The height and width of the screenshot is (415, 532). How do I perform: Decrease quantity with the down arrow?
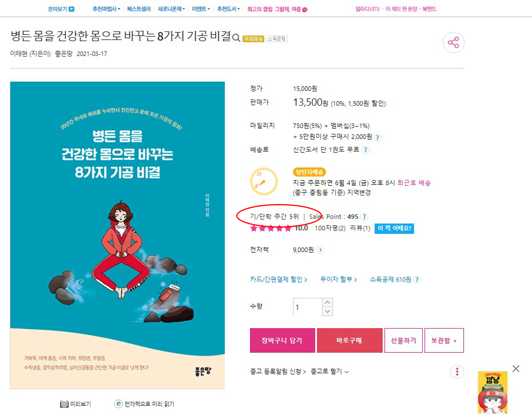[327, 311]
